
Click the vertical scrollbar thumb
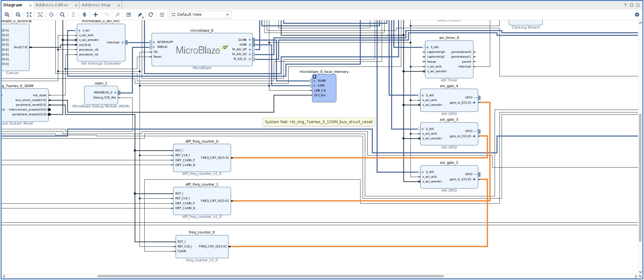pyautogui.click(x=641, y=177)
